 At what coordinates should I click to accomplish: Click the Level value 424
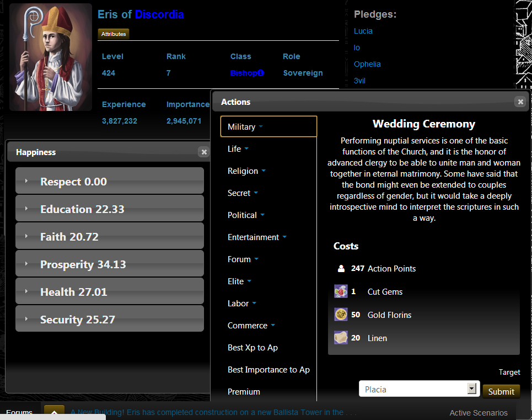(x=109, y=73)
